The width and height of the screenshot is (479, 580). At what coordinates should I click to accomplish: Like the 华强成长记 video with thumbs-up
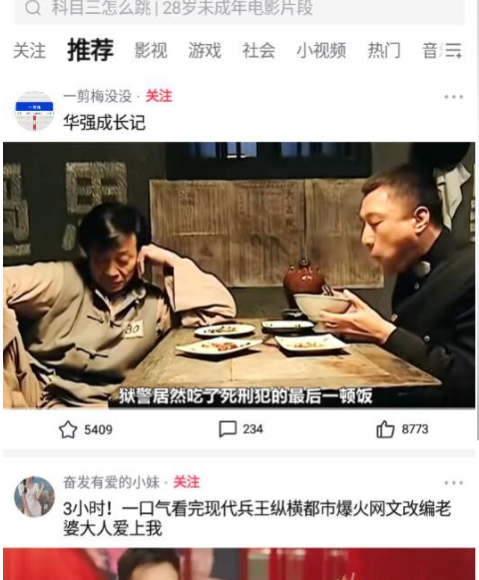pyautogui.click(x=385, y=429)
